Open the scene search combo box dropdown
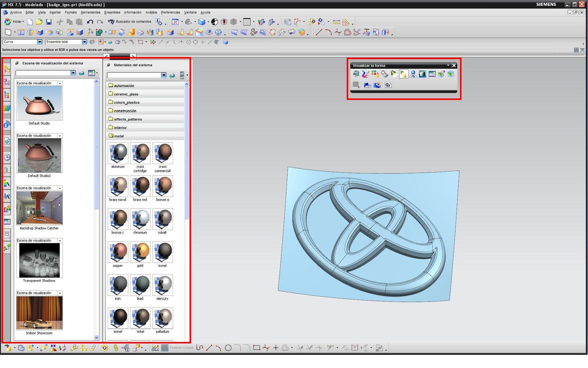 point(73,73)
